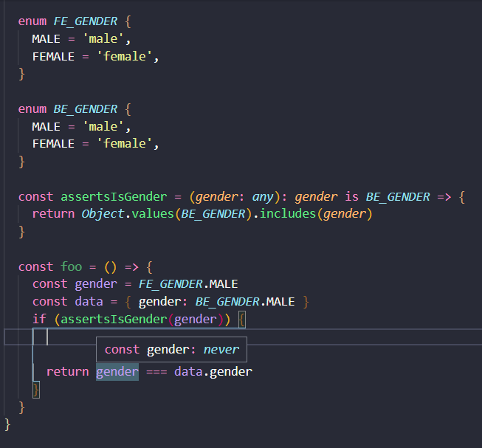The width and height of the screenshot is (482, 448).
Task: Click data.gender at end of return
Action: click(x=213, y=372)
